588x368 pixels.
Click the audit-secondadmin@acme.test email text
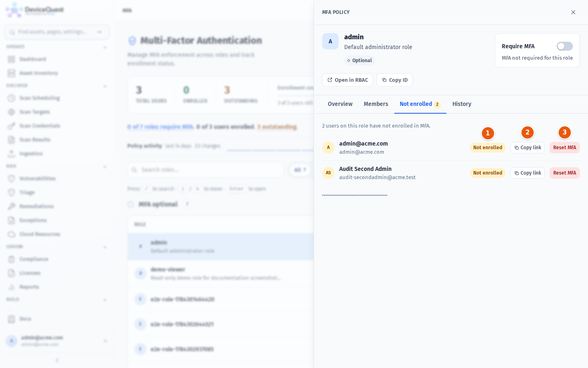click(377, 177)
